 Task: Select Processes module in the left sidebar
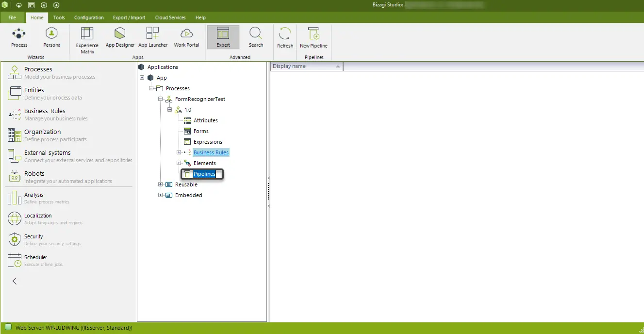69,72
